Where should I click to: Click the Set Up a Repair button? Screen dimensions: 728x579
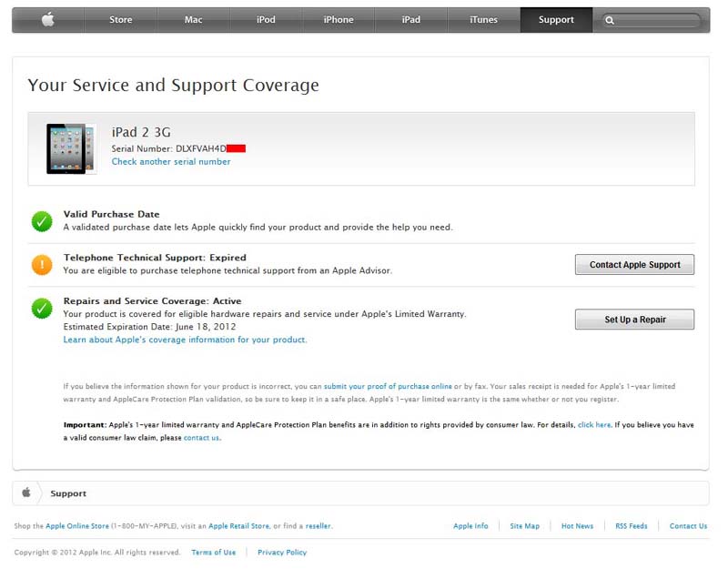click(634, 320)
